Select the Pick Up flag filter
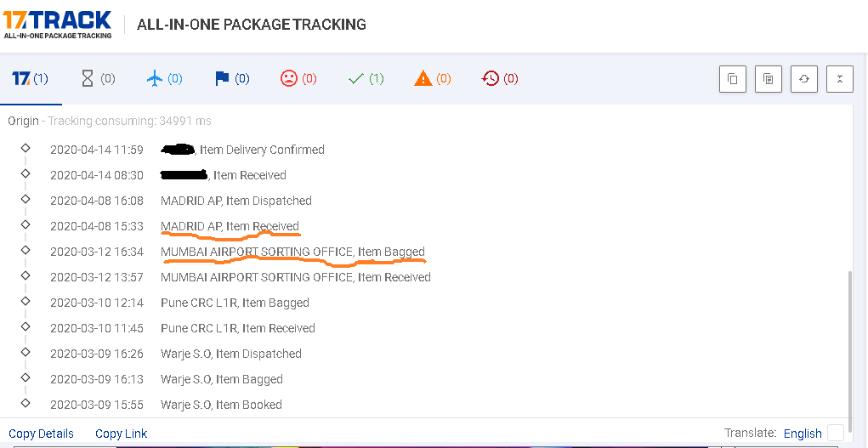The image size is (868, 448). click(232, 79)
